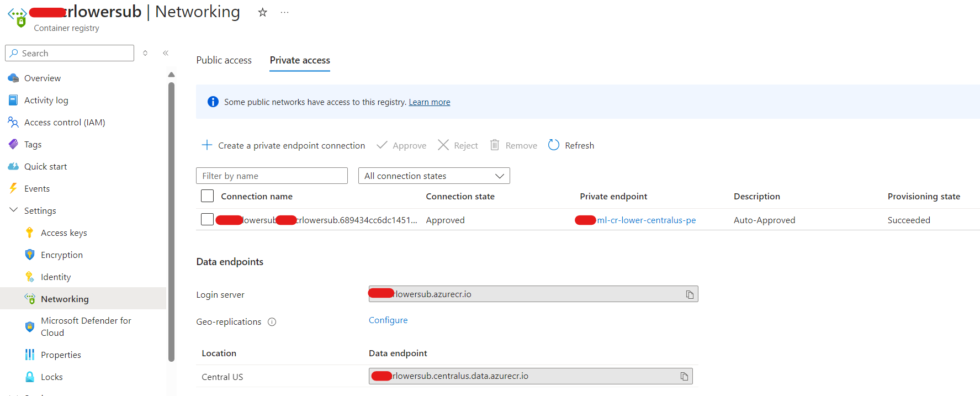
Task: Click Create a private endpoint connection
Action: pos(283,145)
